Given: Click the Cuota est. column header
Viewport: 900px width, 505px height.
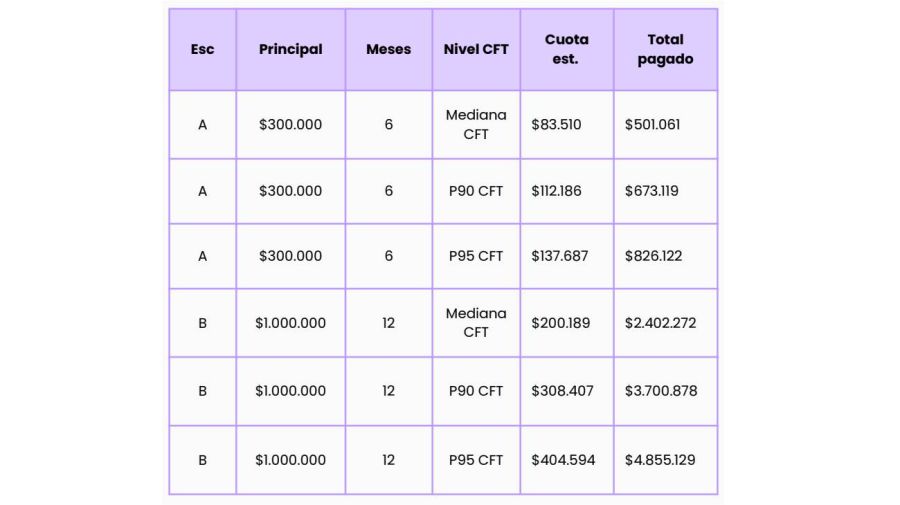Looking at the screenshot, I should (x=566, y=49).
